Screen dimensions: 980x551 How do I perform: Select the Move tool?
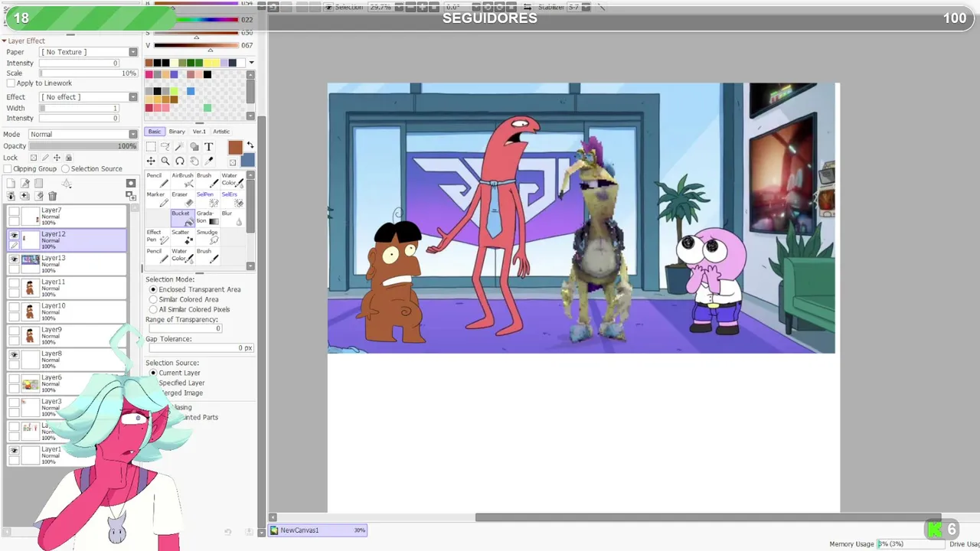[x=151, y=161]
